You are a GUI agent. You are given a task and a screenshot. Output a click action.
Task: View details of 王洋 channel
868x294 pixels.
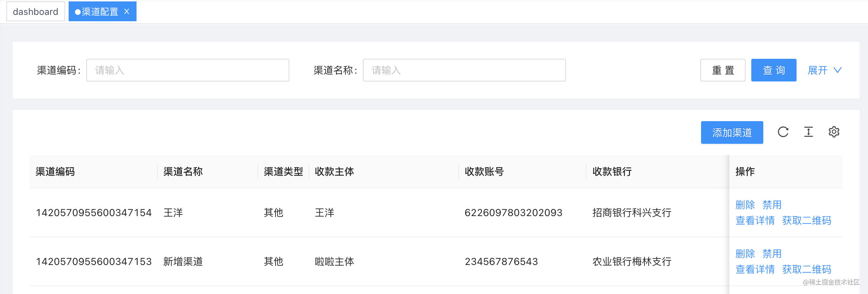click(755, 220)
